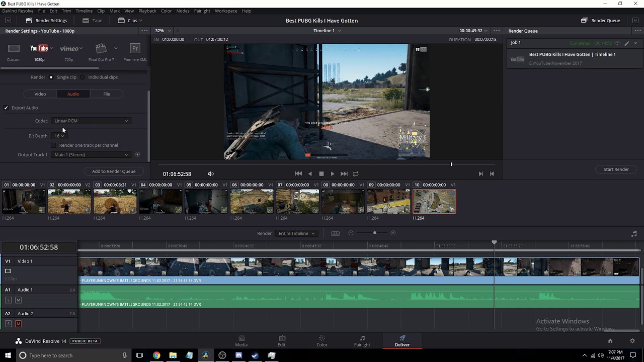Click the timeline zoom slider handle
Screen dimensions: 644x362
[x=374, y=233]
